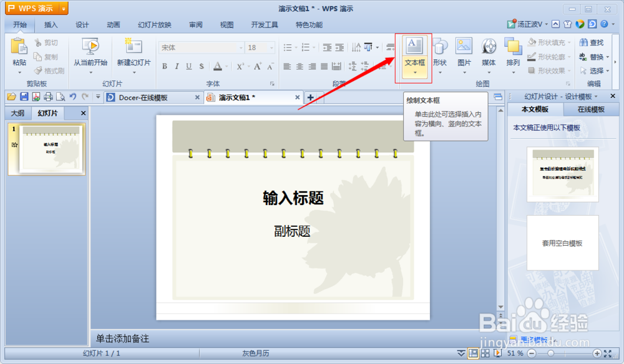Insert Media (媒体)

489,55
